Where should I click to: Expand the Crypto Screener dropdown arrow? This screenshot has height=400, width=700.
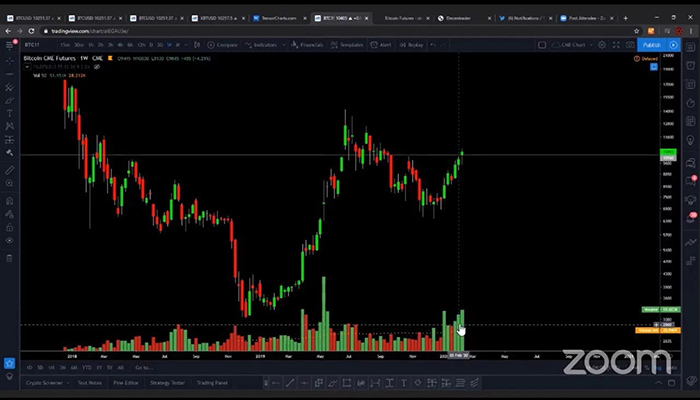point(68,383)
